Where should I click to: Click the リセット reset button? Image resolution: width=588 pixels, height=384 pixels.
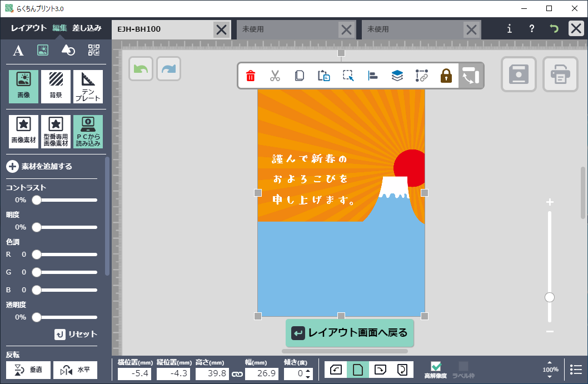pyautogui.click(x=76, y=334)
